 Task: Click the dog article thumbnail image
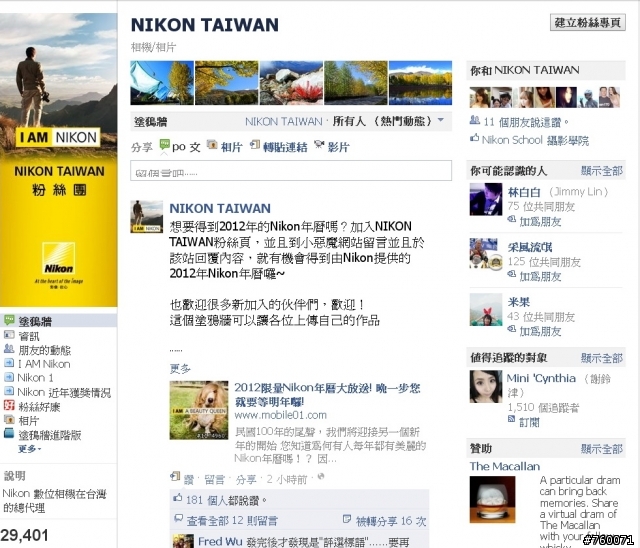click(199, 410)
